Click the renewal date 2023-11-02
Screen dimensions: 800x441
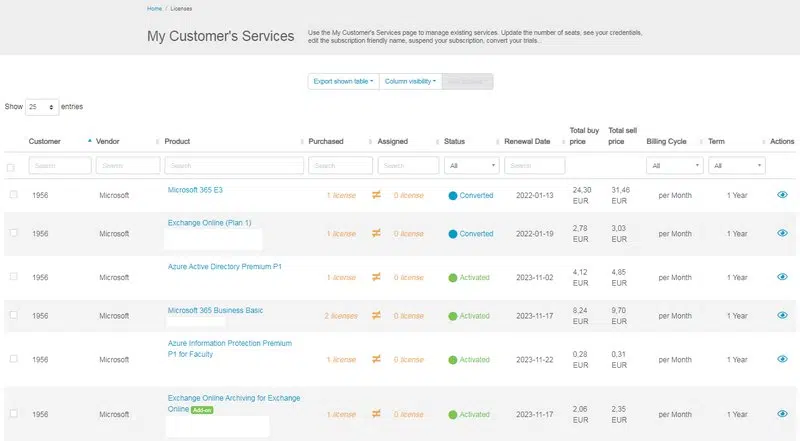(x=535, y=278)
